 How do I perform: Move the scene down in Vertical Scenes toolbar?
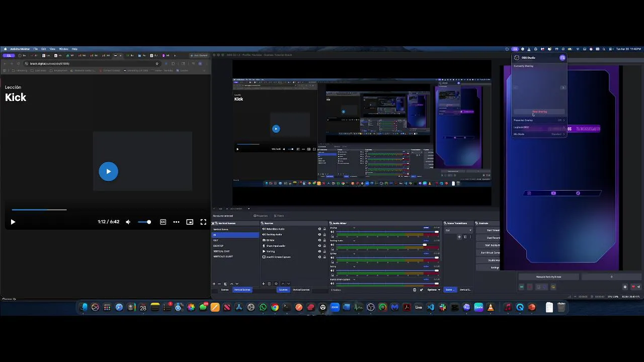click(237, 284)
